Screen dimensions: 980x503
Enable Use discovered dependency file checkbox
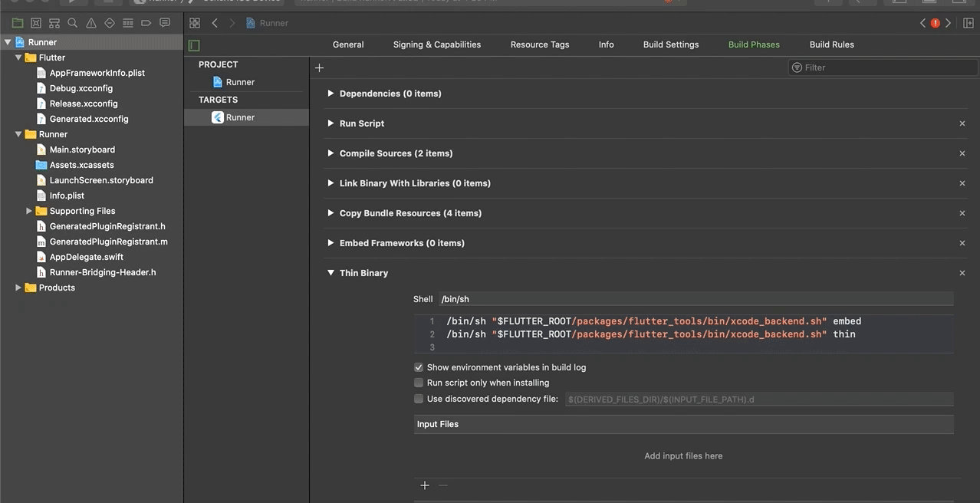[x=419, y=399]
